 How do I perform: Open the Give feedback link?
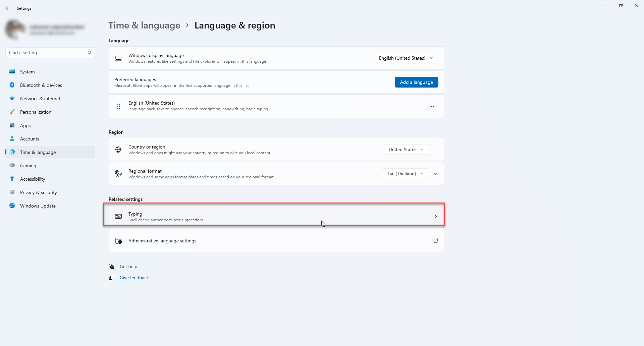coord(134,278)
